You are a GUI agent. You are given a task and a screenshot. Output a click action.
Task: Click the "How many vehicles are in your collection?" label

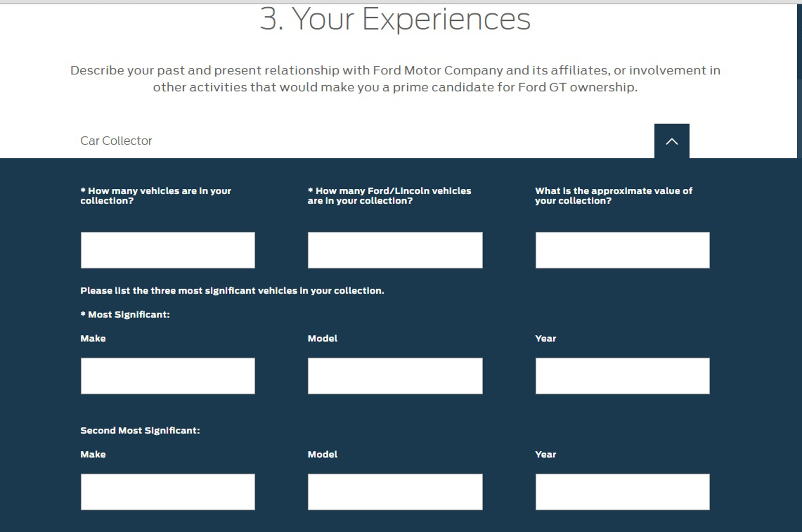[155, 196]
